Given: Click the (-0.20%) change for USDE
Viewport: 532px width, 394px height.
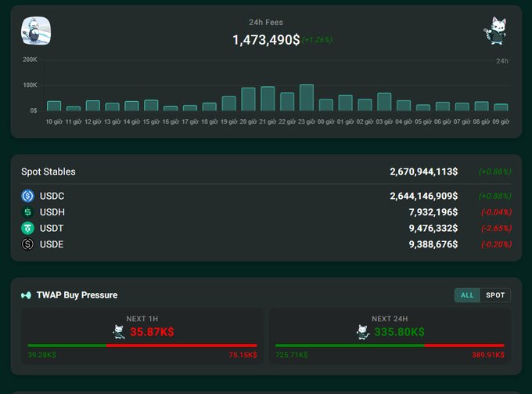Looking at the screenshot, I should pyautogui.click(x=496, y=244).
